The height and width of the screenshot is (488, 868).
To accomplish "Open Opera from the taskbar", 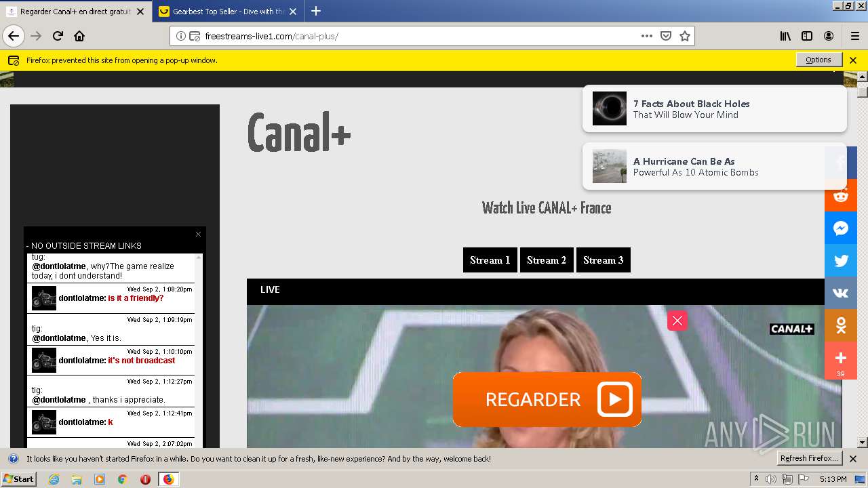I will click(145, 479).
